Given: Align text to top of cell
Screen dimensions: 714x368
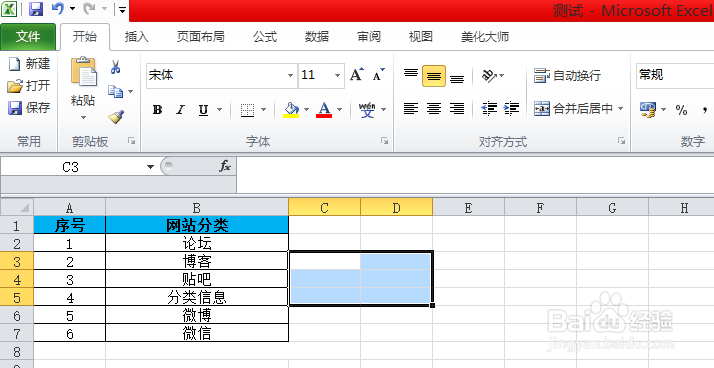Looking at the screenshot, I should point(411,75).
